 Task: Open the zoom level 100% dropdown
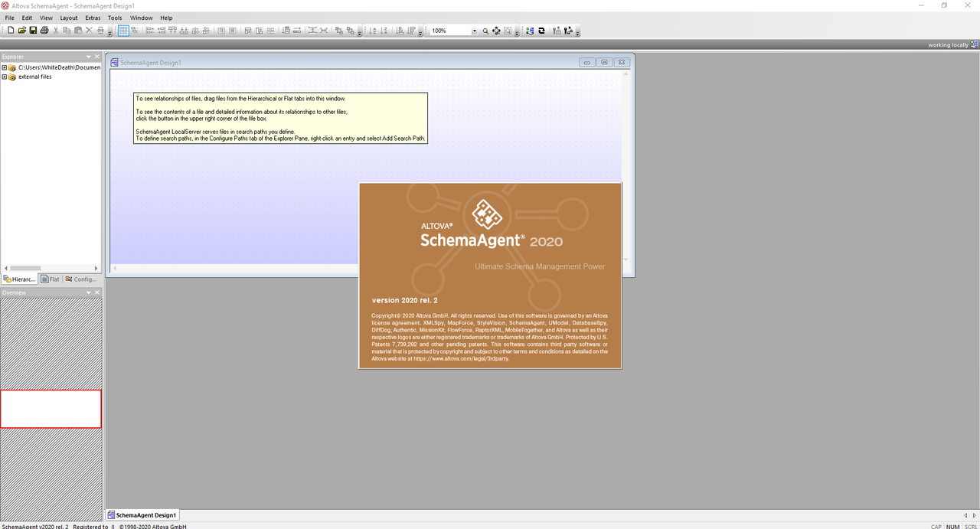pyautogui.click(x=475, y=31)
